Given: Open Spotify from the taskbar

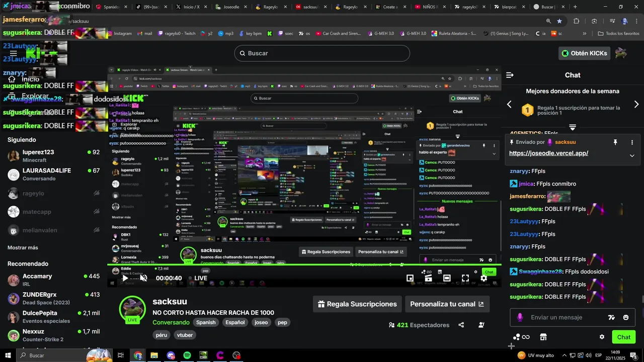Looking at the screenshot, I should [x=187, y=355].
